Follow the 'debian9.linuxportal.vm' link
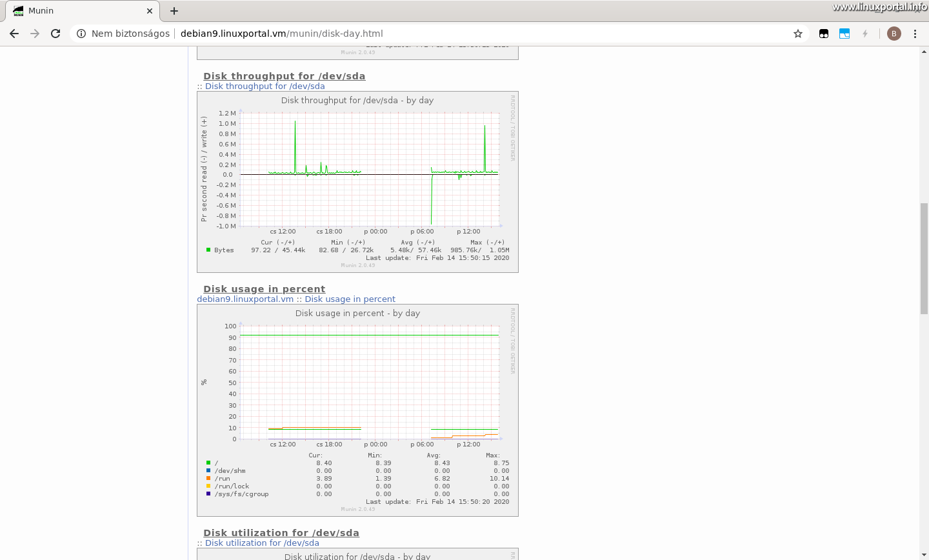The height and width of the screenshot is (560, 929). pyautogui.click(x=246, y=299)
